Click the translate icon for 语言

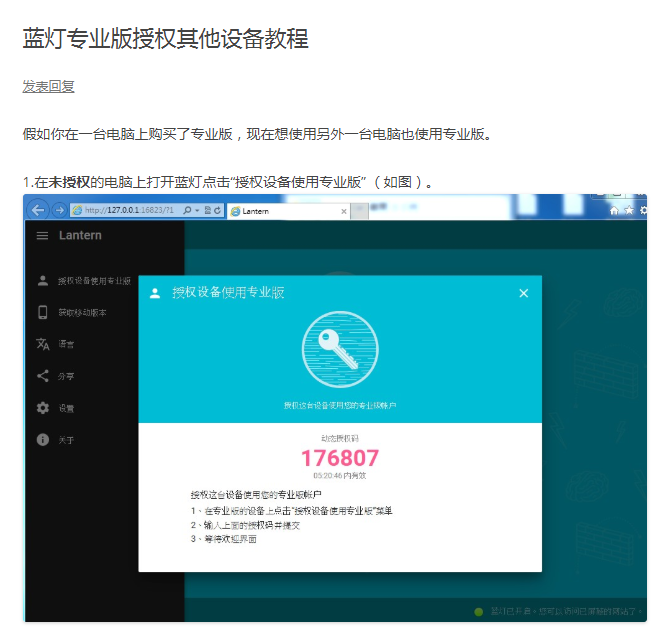[43, 344]
